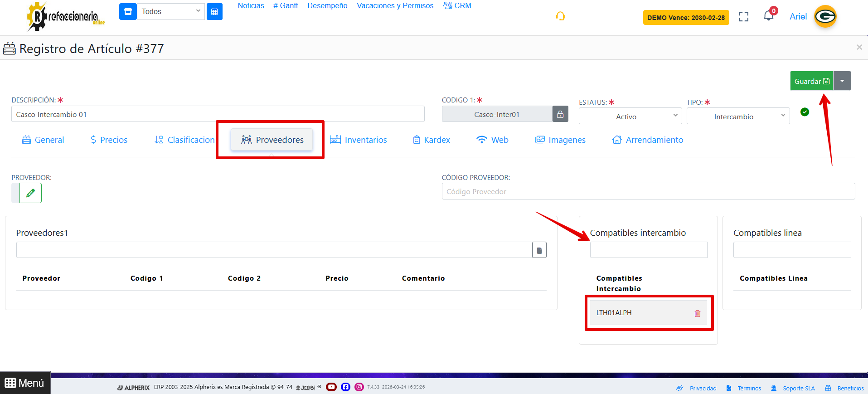This screenshot has height=394, width=868.
Task: Open the YouTube icon in footer
Action: tap(331, 387)
